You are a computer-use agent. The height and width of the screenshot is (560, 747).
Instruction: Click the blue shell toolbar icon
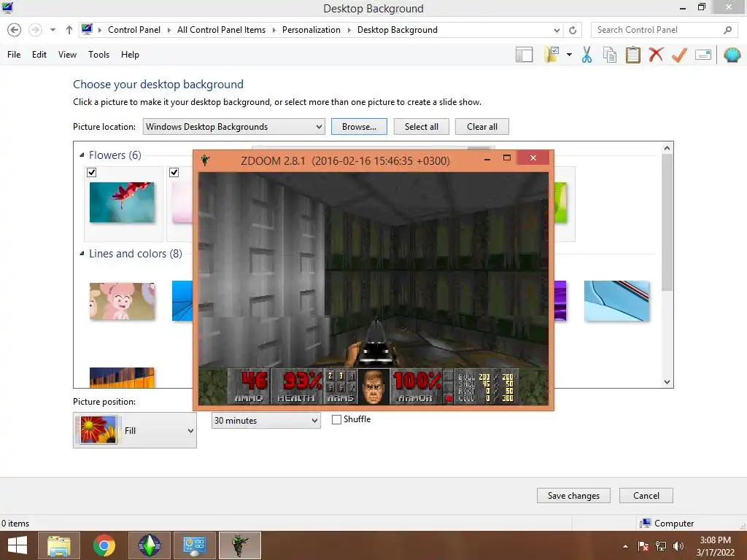coord(732,55)
